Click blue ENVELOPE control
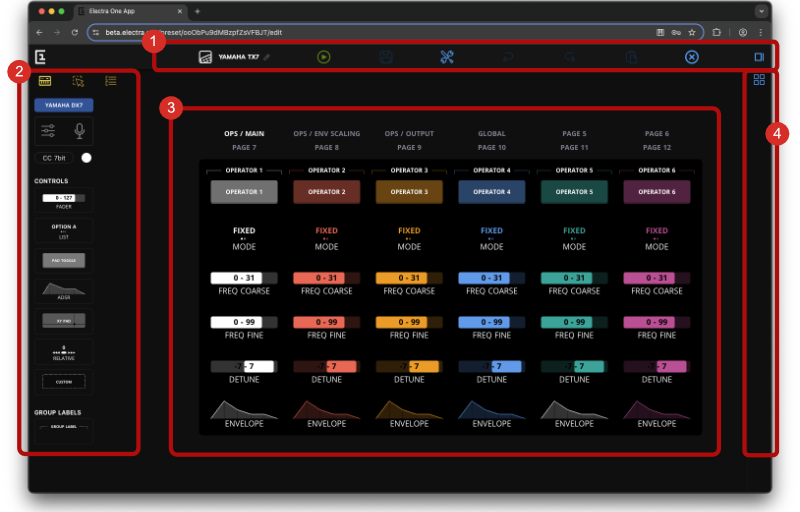Screen dimensions: 800x512 coord(492,414)
